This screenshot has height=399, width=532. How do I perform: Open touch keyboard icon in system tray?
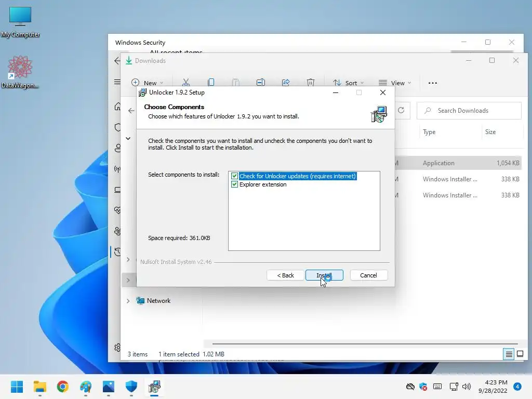click(x=437, y=387)
